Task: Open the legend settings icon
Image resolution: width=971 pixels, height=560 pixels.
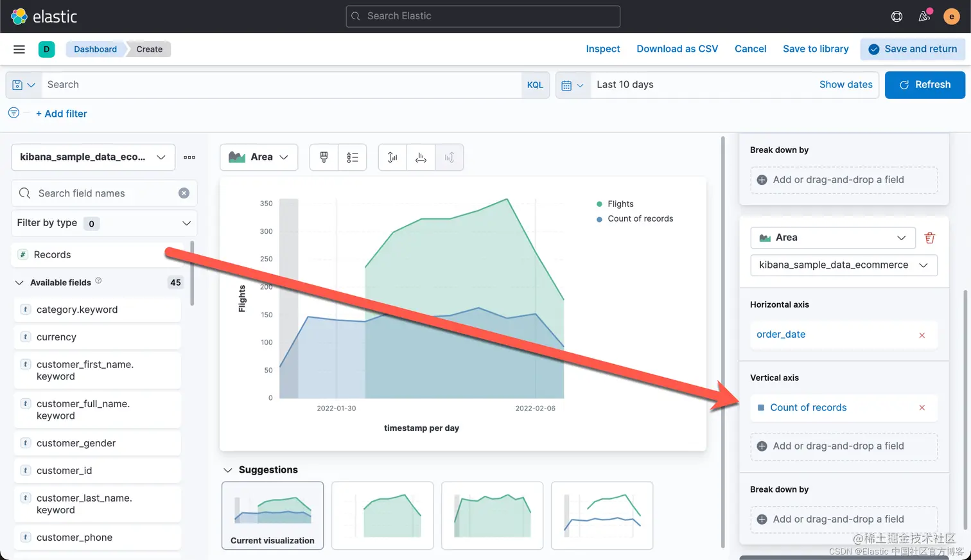Action: tap(353, 157)
